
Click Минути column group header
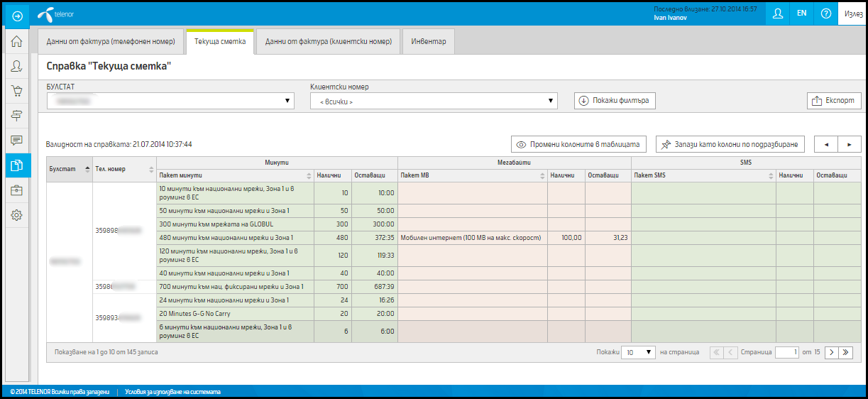[277, 163]
